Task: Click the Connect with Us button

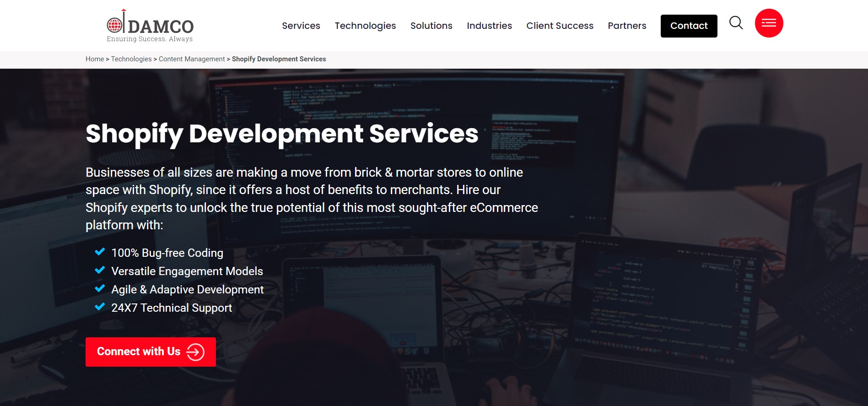Action: click(x=151, y=352)
